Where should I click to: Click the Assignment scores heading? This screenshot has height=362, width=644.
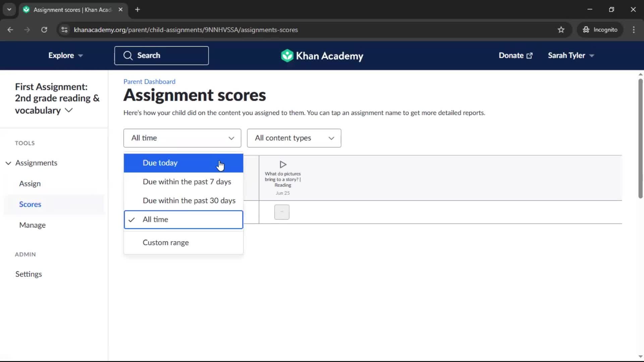195,95
